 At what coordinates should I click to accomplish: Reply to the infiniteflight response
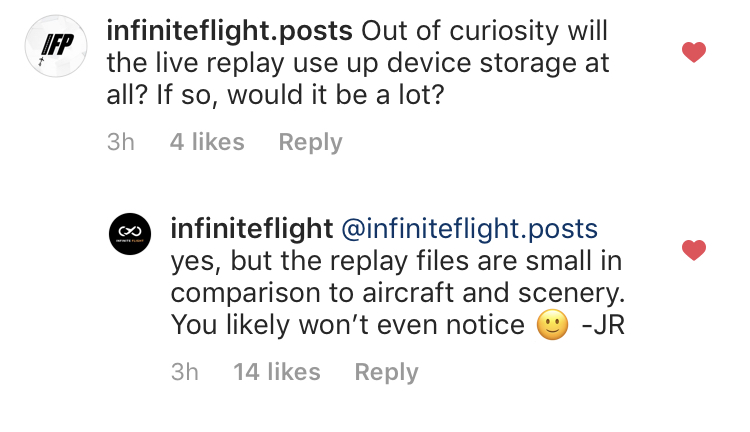(386, 372)
